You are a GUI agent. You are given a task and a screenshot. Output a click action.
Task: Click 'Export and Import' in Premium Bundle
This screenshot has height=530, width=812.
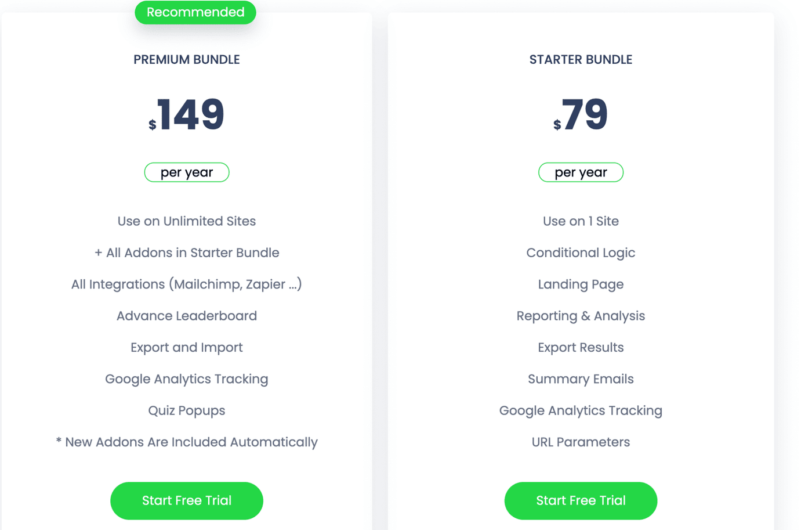pos(186,347)
